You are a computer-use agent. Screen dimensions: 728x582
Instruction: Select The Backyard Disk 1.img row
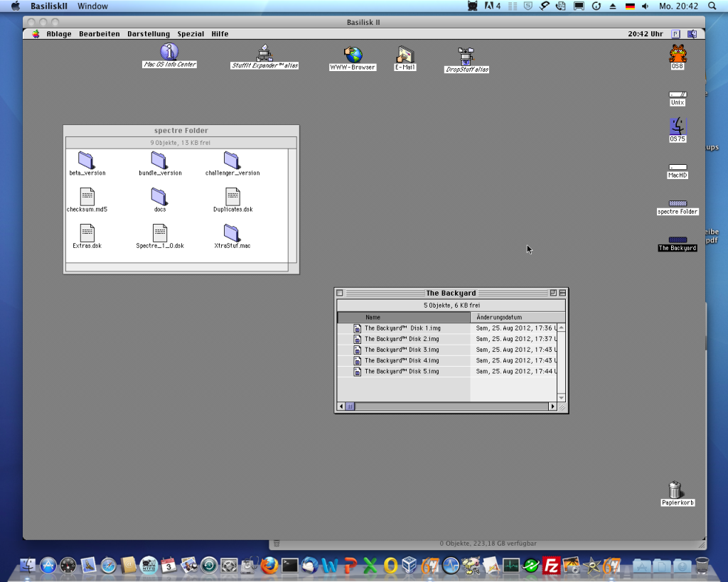[446, 328]
